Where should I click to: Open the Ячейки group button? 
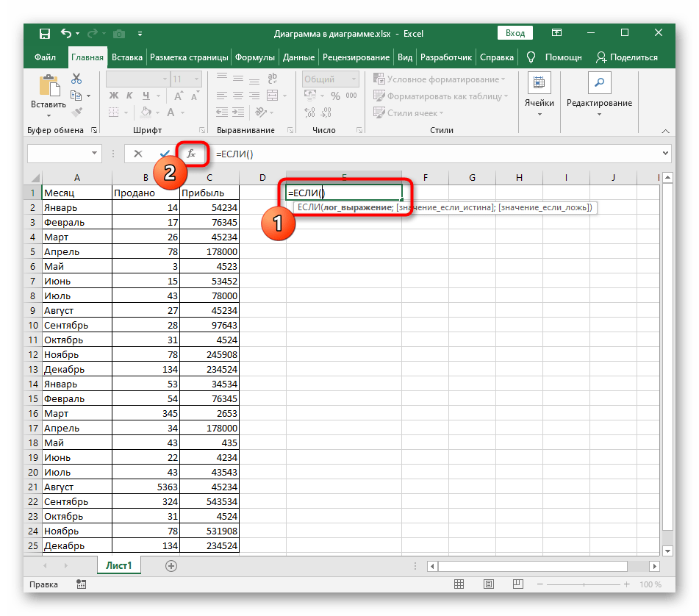(x=539, y=95)
